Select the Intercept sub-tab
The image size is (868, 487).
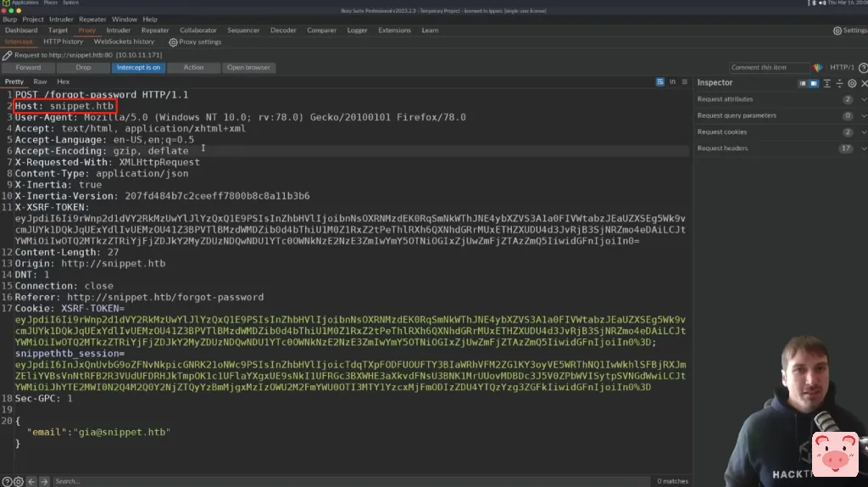pos(19,42)
